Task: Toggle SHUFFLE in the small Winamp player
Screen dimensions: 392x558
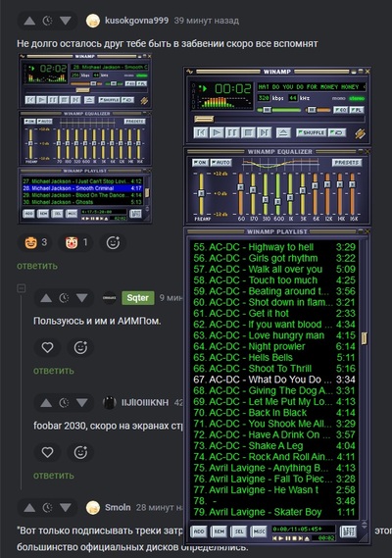Action: coord(109,100)
